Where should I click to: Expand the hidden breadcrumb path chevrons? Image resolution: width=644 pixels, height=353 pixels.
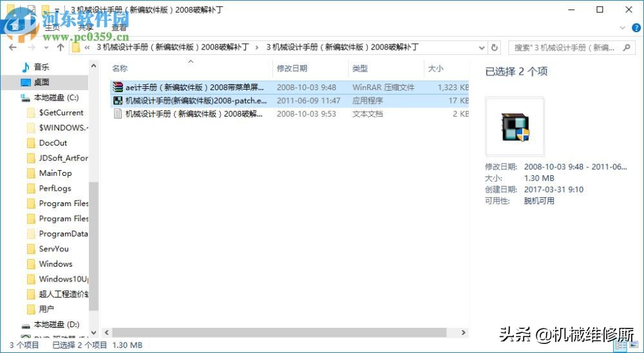[87, 48]
